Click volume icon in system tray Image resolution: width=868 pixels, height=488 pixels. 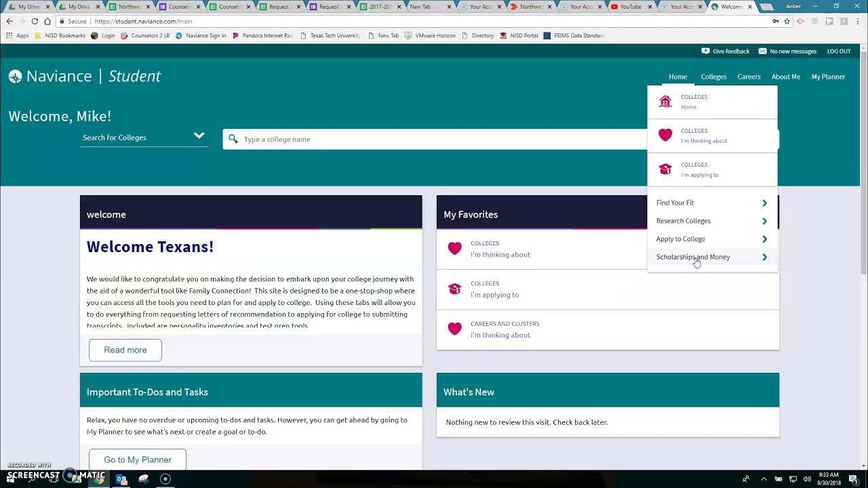pyautogui.click(x=807, y=479)
